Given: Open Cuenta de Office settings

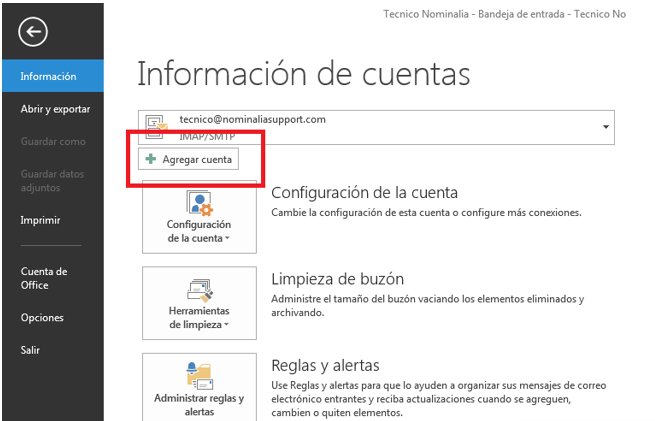Looking at the screenshot, I should [x=44, y=278].
